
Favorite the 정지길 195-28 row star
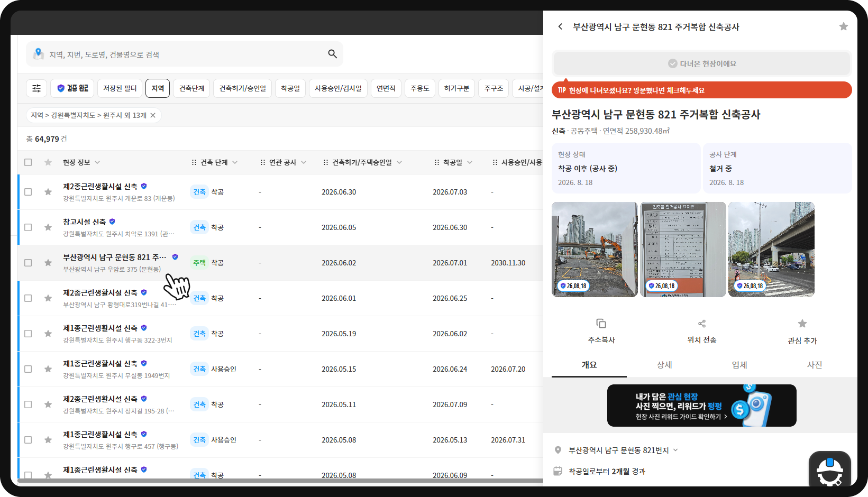[48, 404]
